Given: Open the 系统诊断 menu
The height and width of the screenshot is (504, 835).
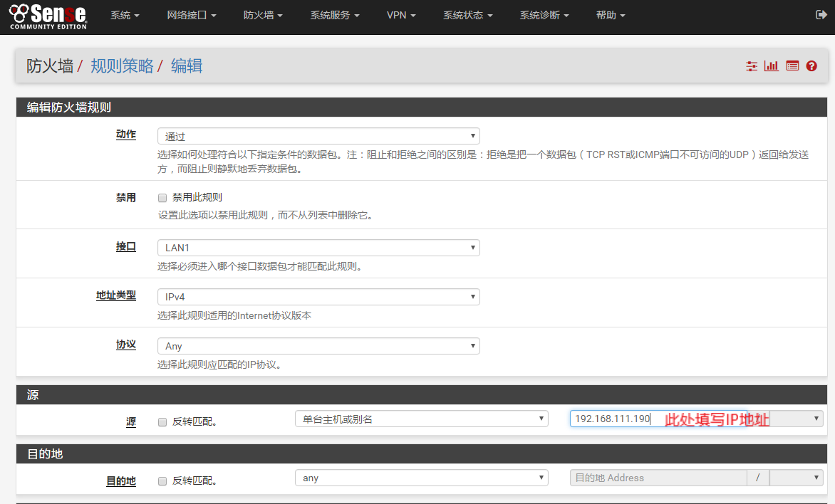Looking at the screenshot, I should point(544,15).
